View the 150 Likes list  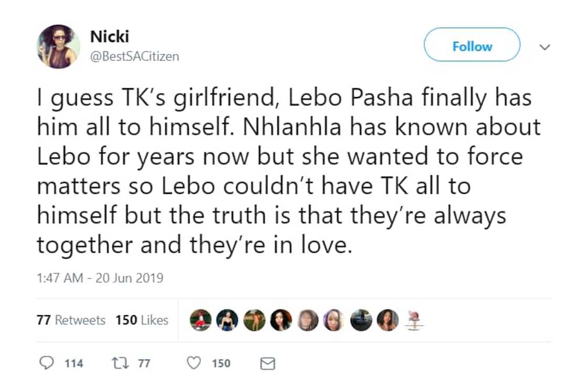142,320
